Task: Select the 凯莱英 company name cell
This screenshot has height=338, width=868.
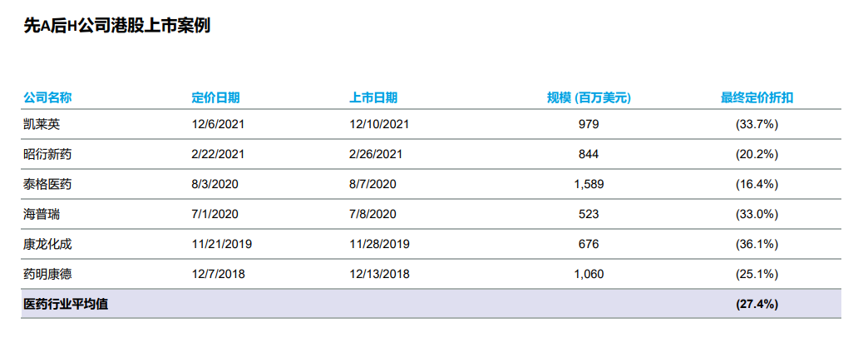Action: 42,124
